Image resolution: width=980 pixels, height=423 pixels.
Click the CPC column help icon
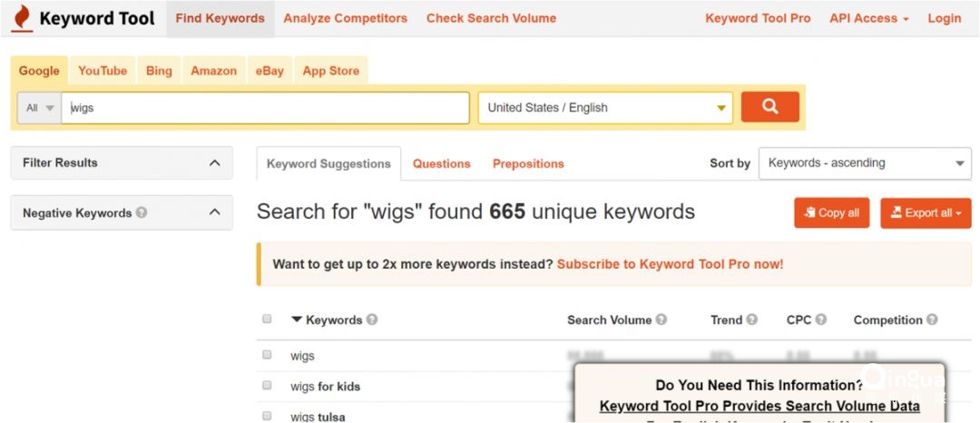click(821, 320)
